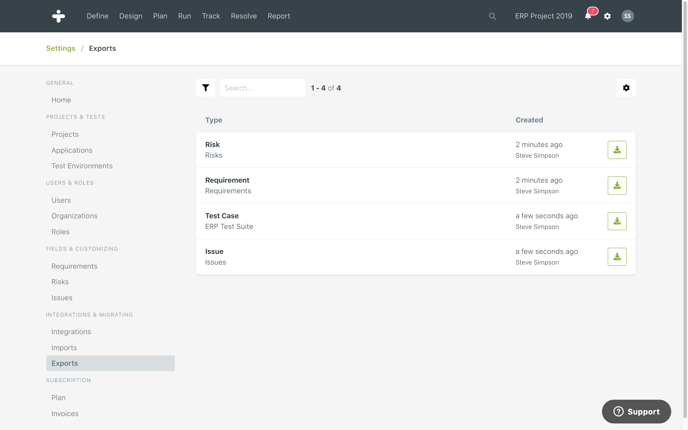Screen dimensions: 688x430
Task: Open the SS user avatar menu
Action: [627, 16]
